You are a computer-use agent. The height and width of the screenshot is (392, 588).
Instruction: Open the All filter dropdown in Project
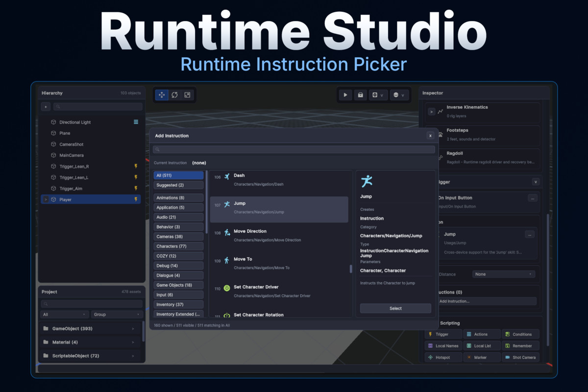tap(64, 315)
